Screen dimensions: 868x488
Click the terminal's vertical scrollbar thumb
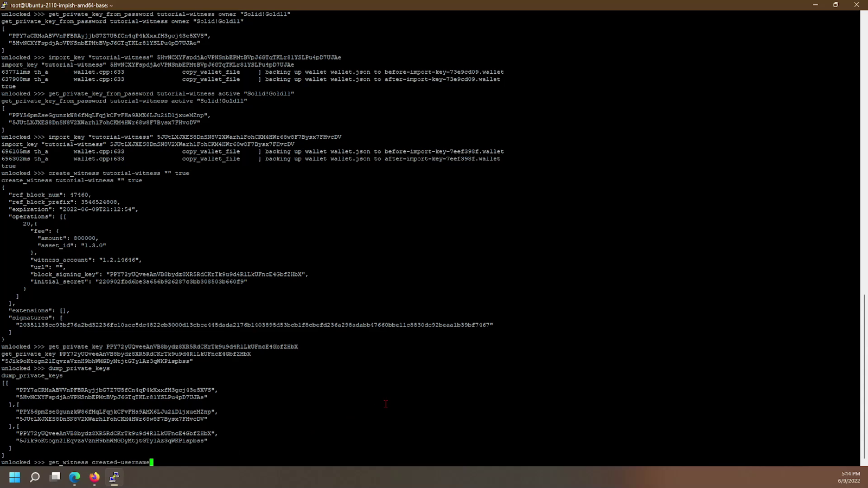point(864,376)
